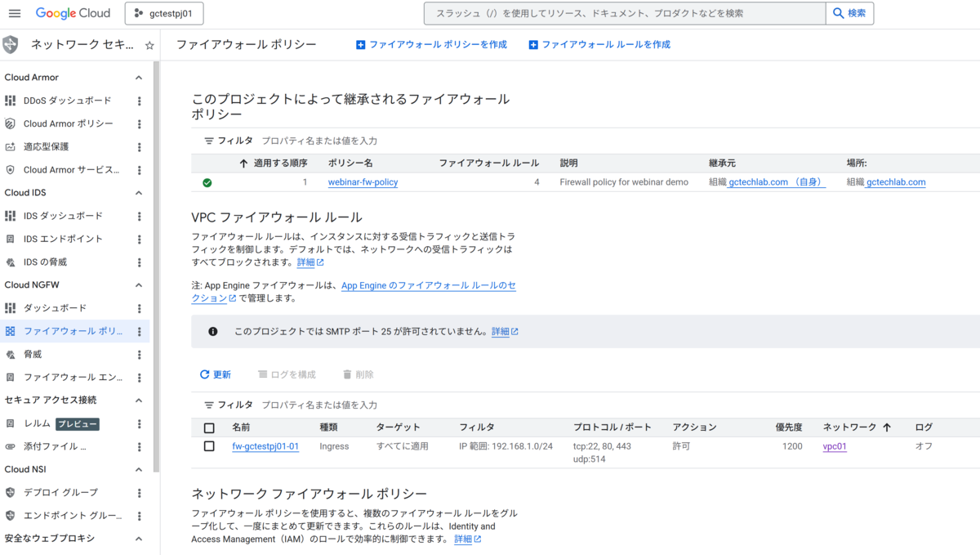
Task: Open the hamburger navigation menu
Action: pyautogui.click(x=15, y=13)
